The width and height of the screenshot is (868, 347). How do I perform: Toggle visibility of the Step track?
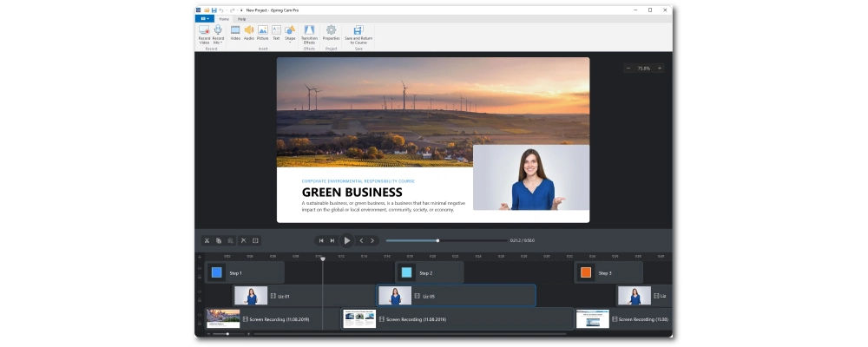[x=200, y=267]
